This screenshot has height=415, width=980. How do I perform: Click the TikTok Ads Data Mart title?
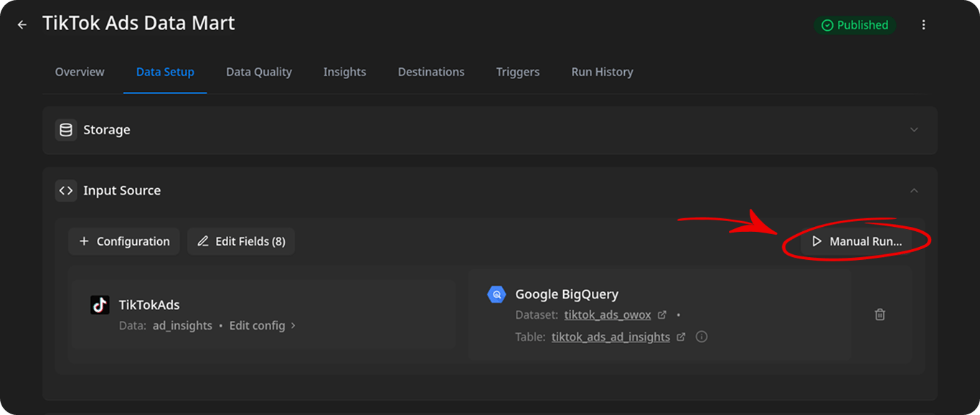point(138,23)
